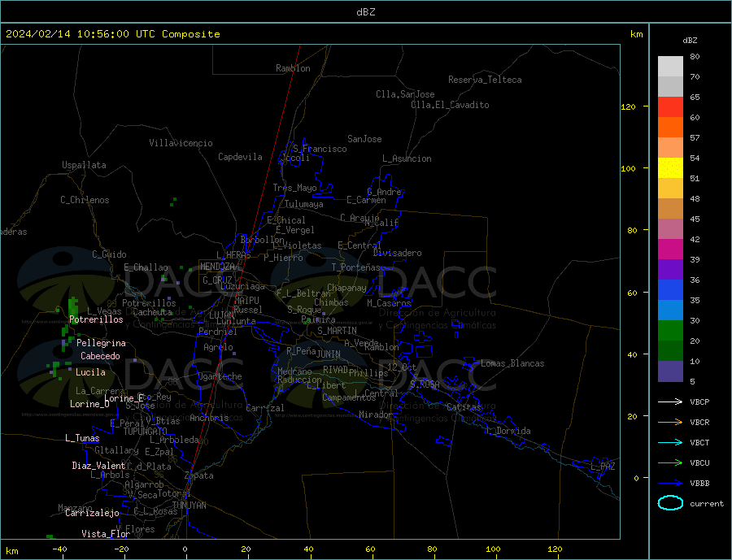Click the 'S_Francisco' label

pos(320,149)
